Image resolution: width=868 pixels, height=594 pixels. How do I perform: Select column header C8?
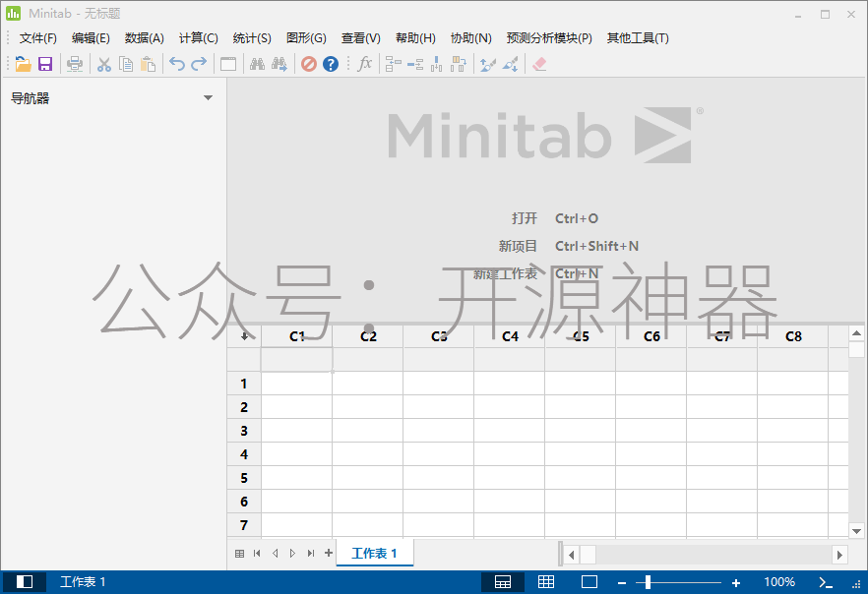pos(793,335)
